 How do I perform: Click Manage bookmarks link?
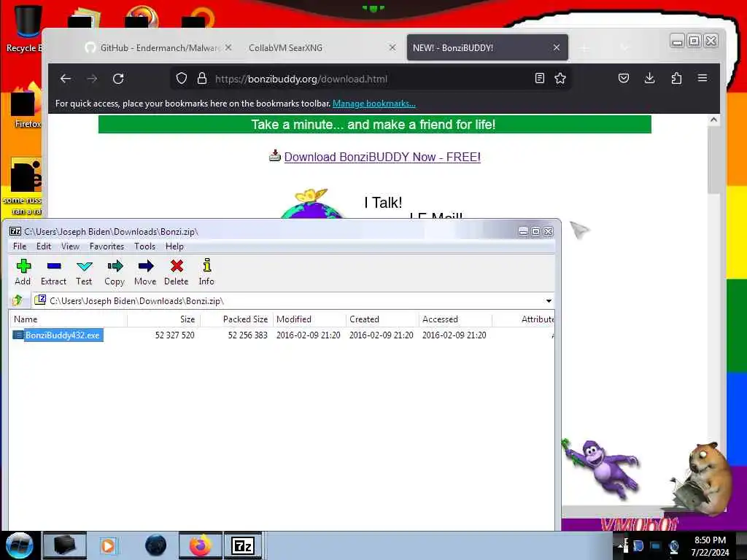(374, 104)
